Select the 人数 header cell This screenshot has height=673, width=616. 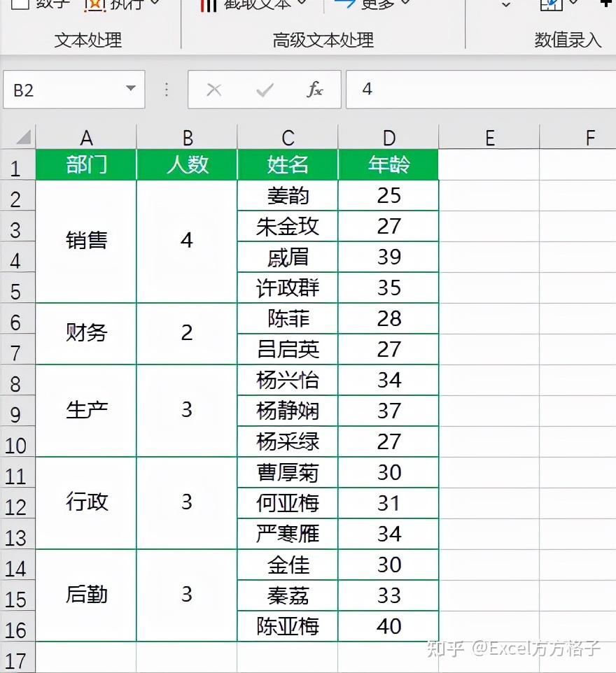pyautogui.click(x=187, y=165)
